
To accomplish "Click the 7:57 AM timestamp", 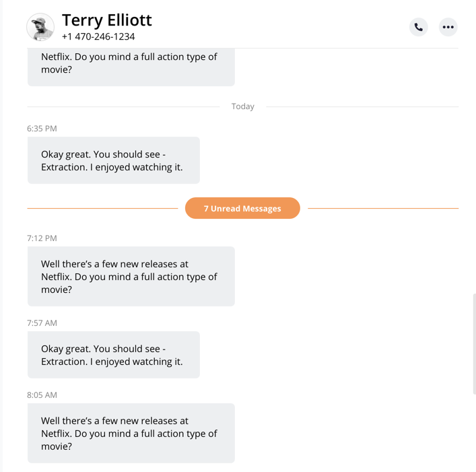I will click(x=42, y=323).
